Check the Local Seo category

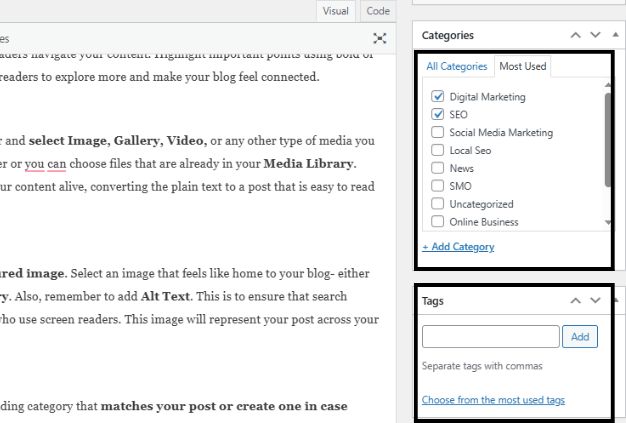pos(438,150)
